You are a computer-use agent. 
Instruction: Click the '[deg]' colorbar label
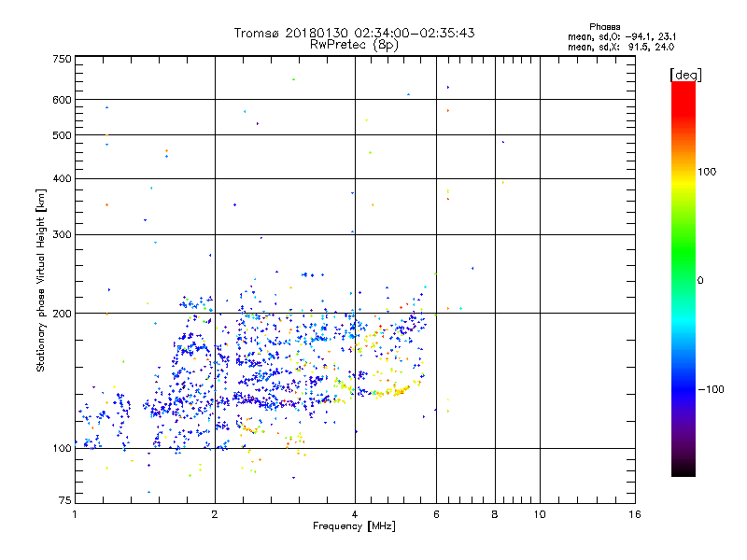click(685, 75)
